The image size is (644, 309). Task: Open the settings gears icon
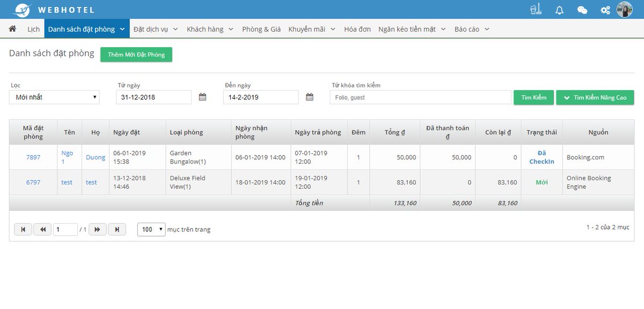click(605, 10)
